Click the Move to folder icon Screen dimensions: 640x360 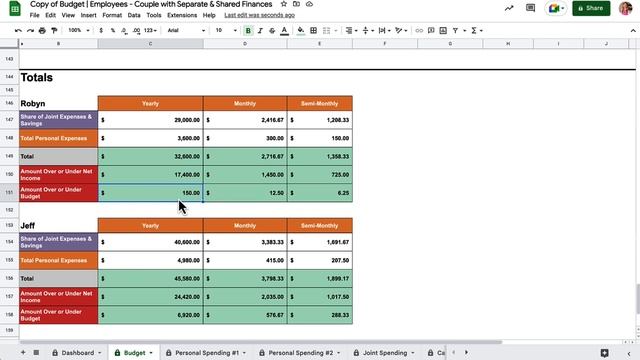coord(296,4)
